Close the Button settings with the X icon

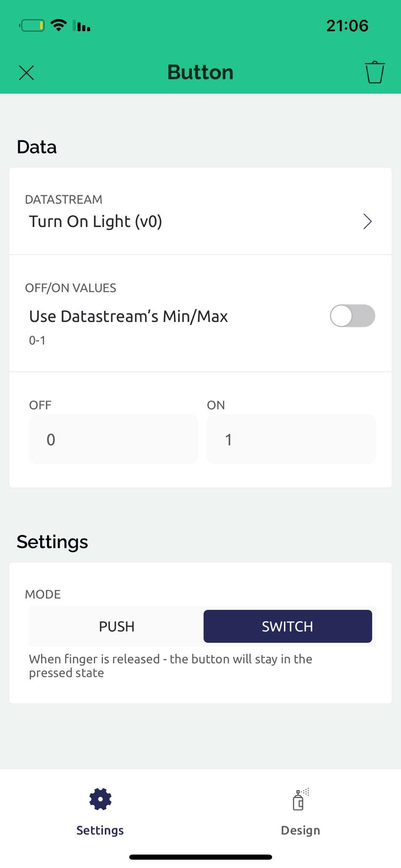pos(26,72)
